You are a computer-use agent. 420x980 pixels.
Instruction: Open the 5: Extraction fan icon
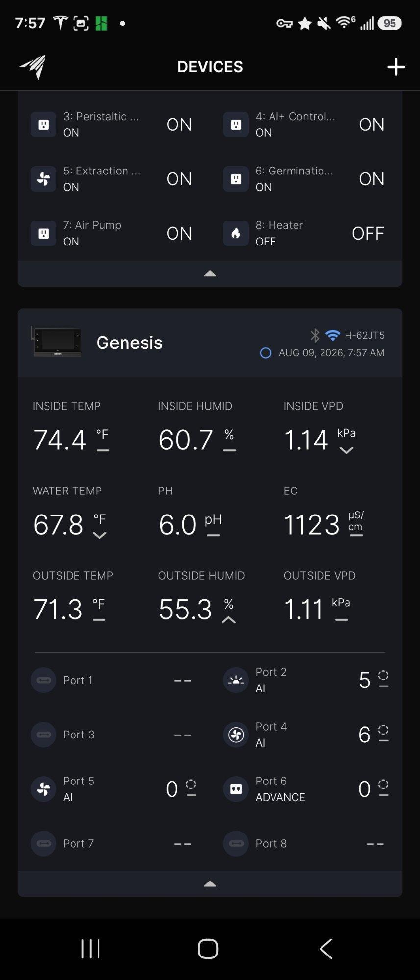[44, 179]
